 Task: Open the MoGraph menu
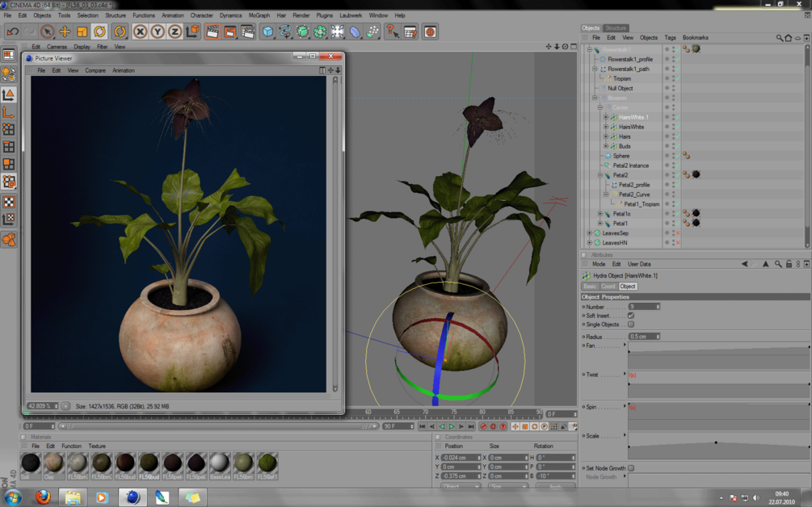[259, 15]
